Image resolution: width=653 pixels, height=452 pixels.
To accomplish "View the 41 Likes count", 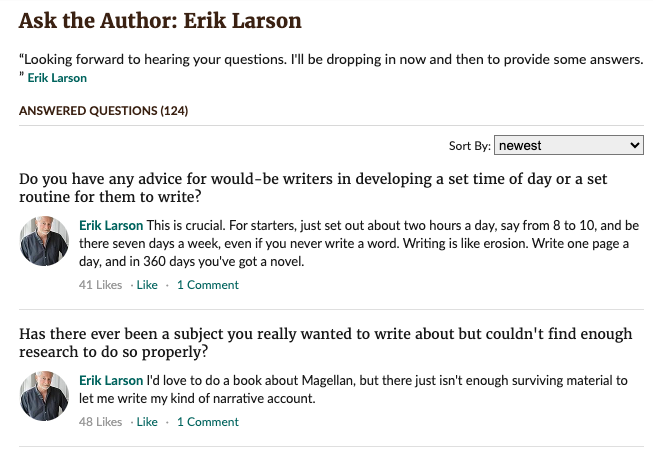I will pyautogui.click(x=100, y=285).
